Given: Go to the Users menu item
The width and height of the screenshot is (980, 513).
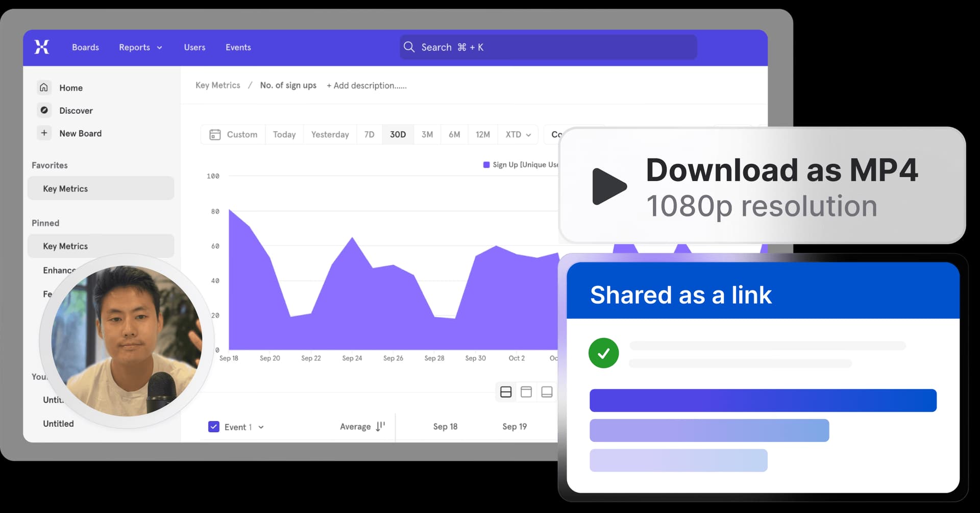Looking at the screenshot, I should coord(194,47).
